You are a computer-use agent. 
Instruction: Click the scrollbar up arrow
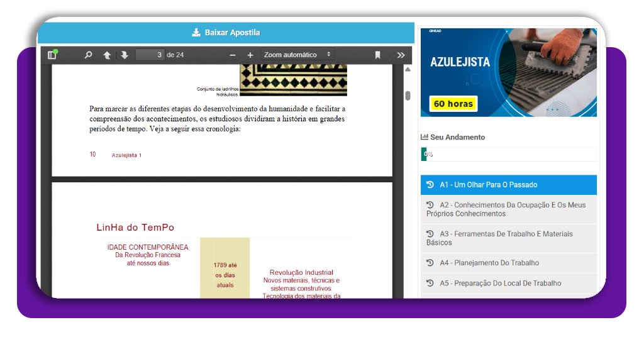pos(408,69)
